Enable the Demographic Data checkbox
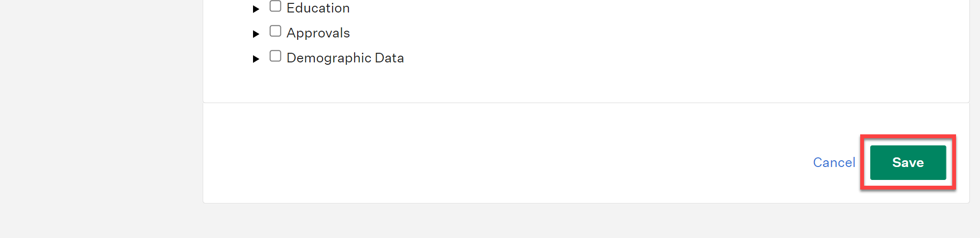This screenshot has width=980, height=238. tap(275, 56)
